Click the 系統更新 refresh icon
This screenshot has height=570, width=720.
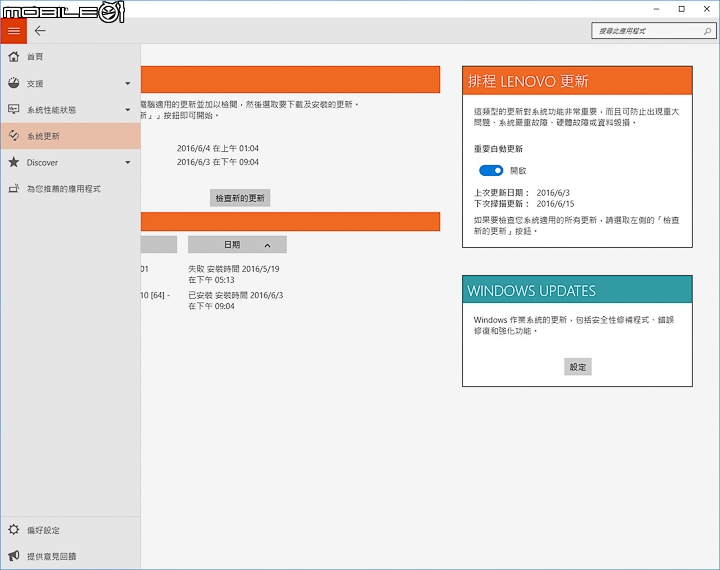(14, 135)
